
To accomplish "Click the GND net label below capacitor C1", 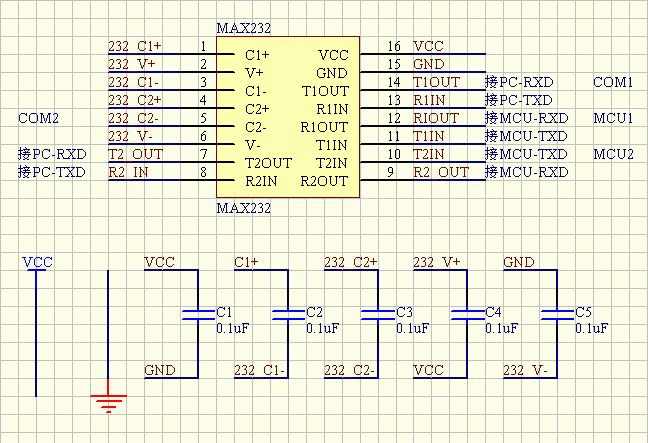I will [x=160, y=370].
